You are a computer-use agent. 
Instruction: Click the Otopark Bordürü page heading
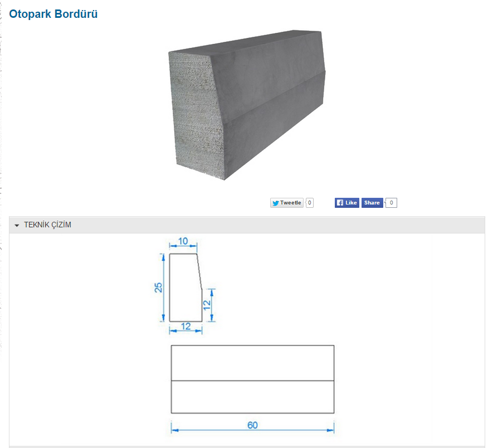point(53,14)
